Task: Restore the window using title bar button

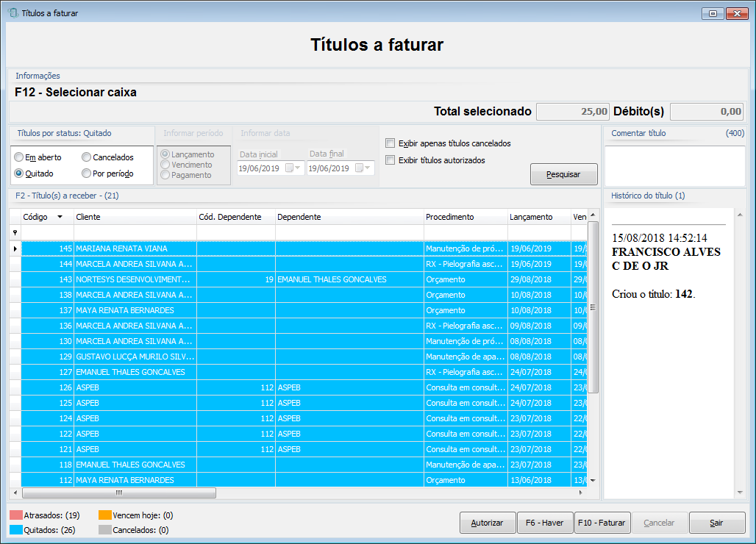Action: pos(713,13)
